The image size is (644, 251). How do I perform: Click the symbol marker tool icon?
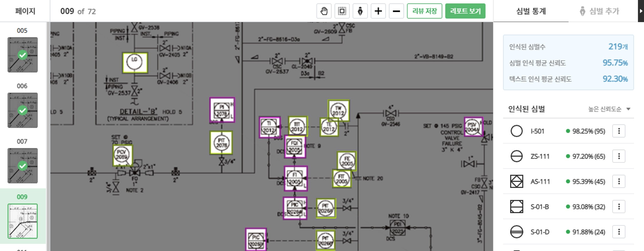point(360,11)
